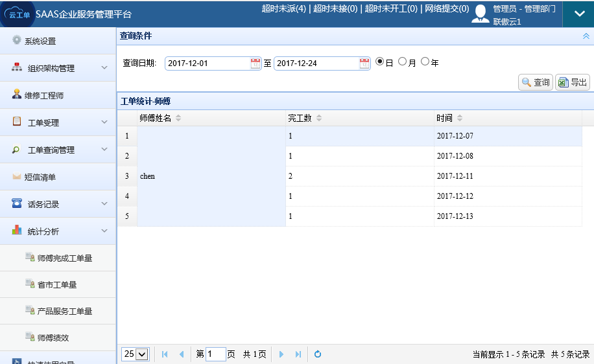Open the end date calendar picker icon
This screenshot has width=594, height=364.
364,63
